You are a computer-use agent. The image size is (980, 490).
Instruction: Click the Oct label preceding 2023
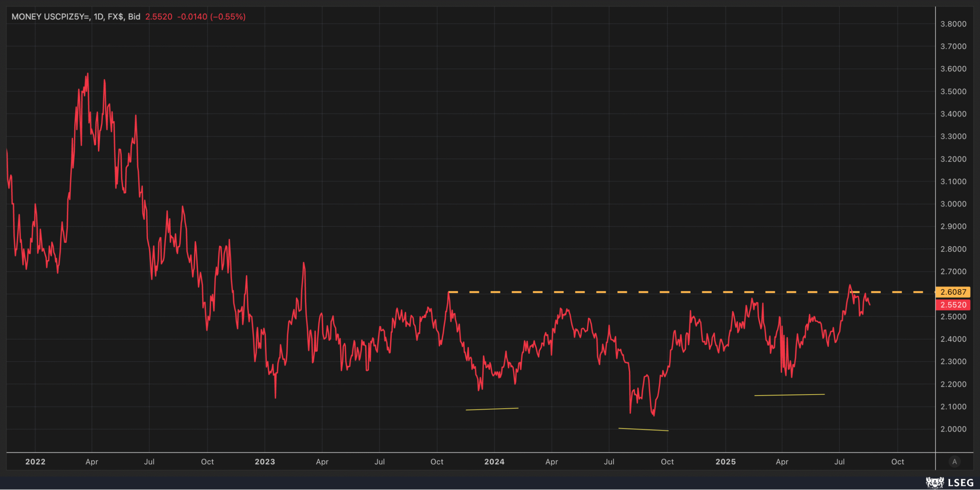point(207,462)
